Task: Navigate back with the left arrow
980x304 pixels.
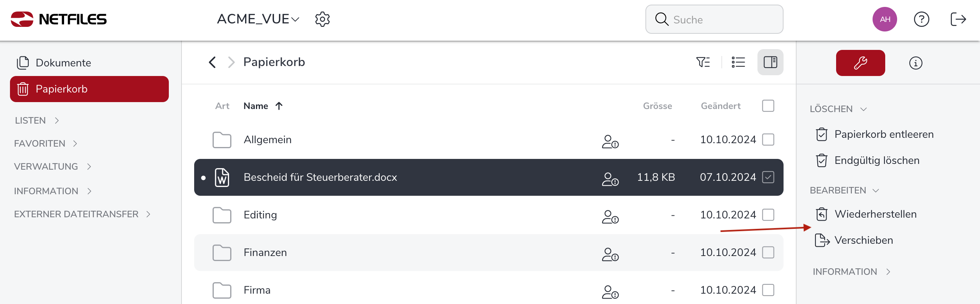Action: pyautogui.click(x=212, y=62)
